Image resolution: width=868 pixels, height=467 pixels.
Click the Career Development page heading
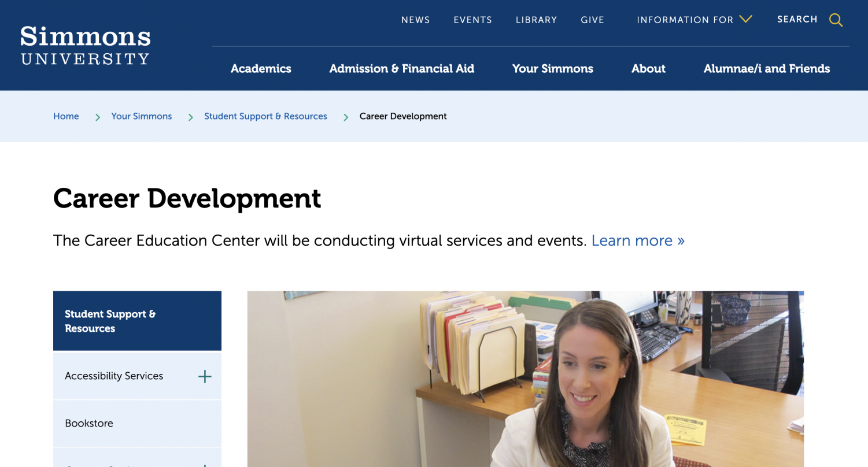pyautogui.click(x=187, y=198)
